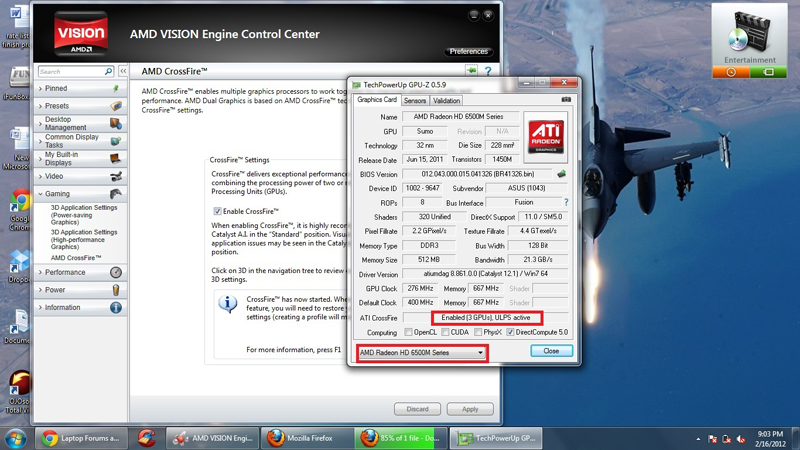Expand the Power section
Screen dimensions: 800x450
click(x=40, y=290)
